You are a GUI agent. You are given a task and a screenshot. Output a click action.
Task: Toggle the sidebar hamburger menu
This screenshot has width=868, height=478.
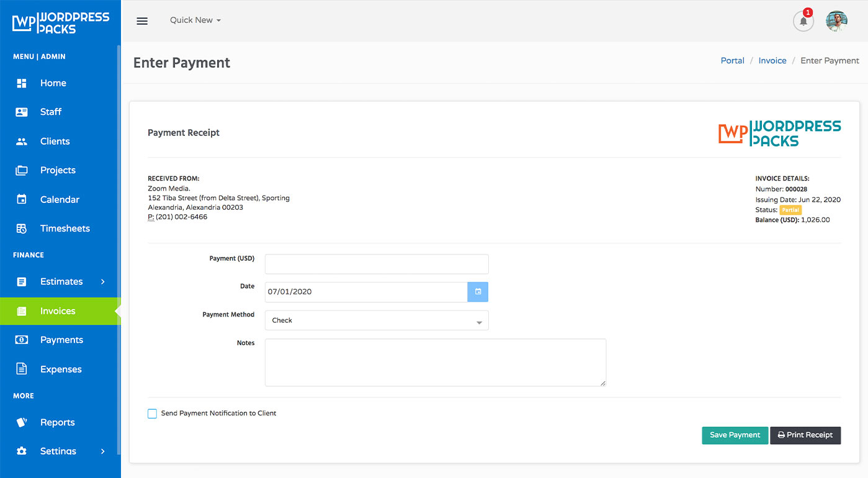142,20
